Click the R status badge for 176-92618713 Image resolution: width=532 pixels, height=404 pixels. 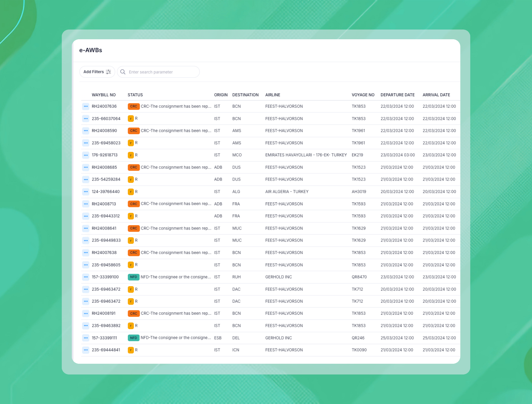[131, 155]
